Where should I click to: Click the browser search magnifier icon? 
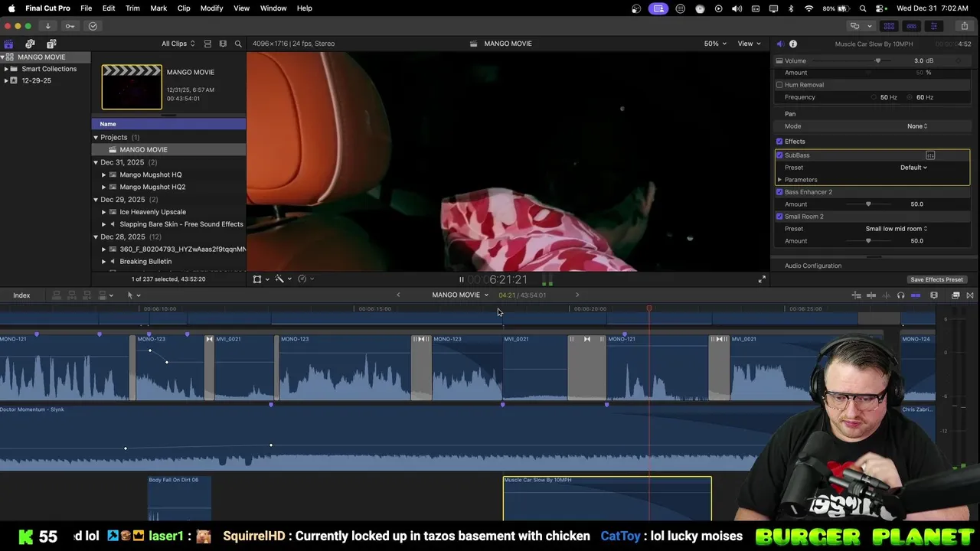[x=238, y=44]
